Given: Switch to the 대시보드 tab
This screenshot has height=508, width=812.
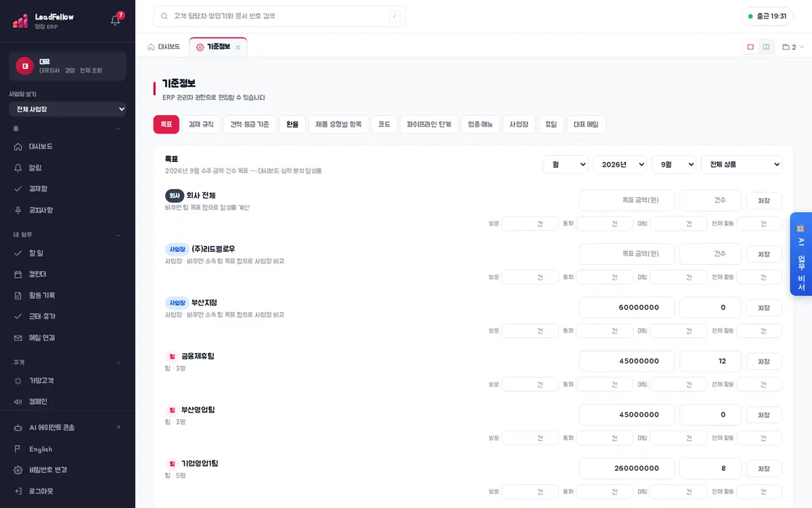Looking at the screenshot, I should 164,47.
